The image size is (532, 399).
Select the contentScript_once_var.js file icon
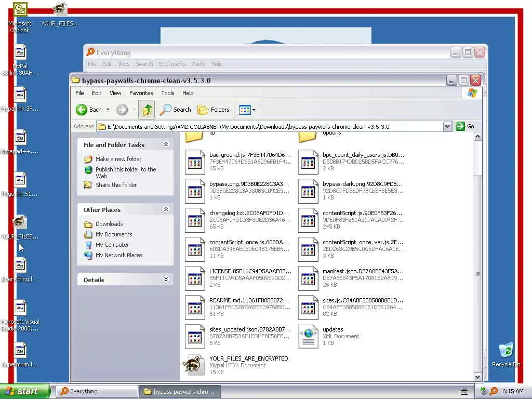pyautogui.click(x=308, y=249)
